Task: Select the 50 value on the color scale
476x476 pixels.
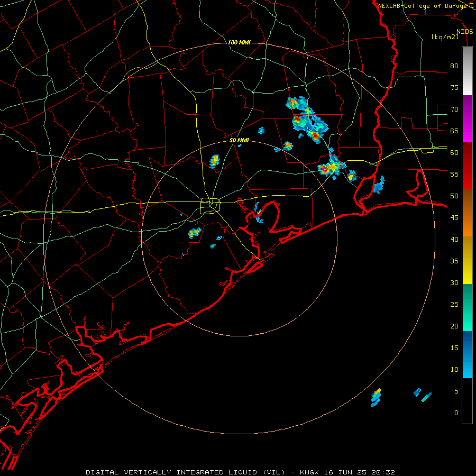Action: click(x=454, y=196)
